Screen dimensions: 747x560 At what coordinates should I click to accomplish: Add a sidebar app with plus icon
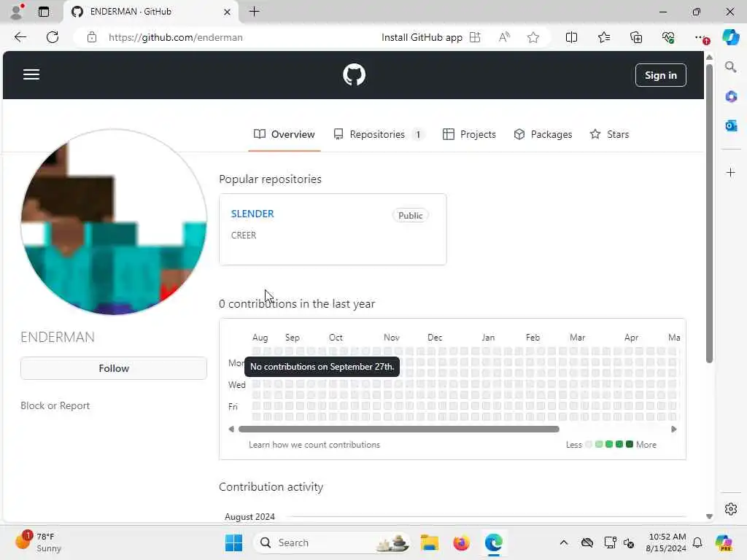[731, 172]
